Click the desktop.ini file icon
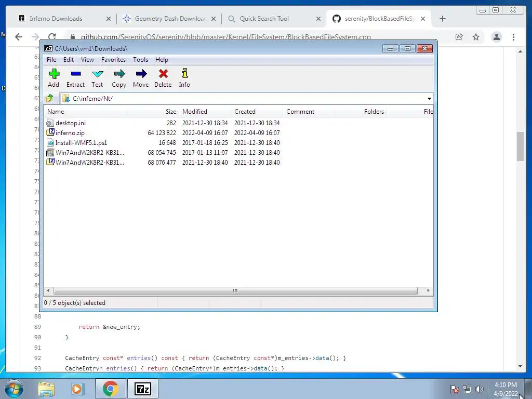This screenshot has height=399, width=532. pyautogui.click(x=50, y=123)
